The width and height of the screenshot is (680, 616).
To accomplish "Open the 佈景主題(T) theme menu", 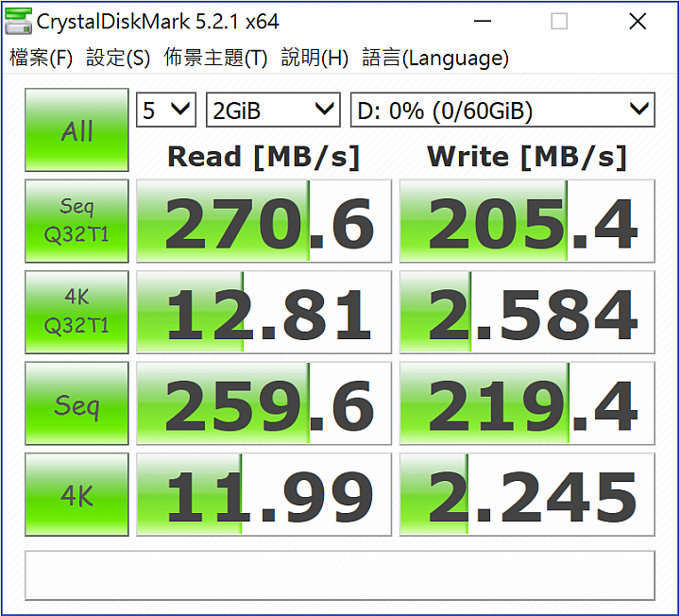I will click(215, 58).
